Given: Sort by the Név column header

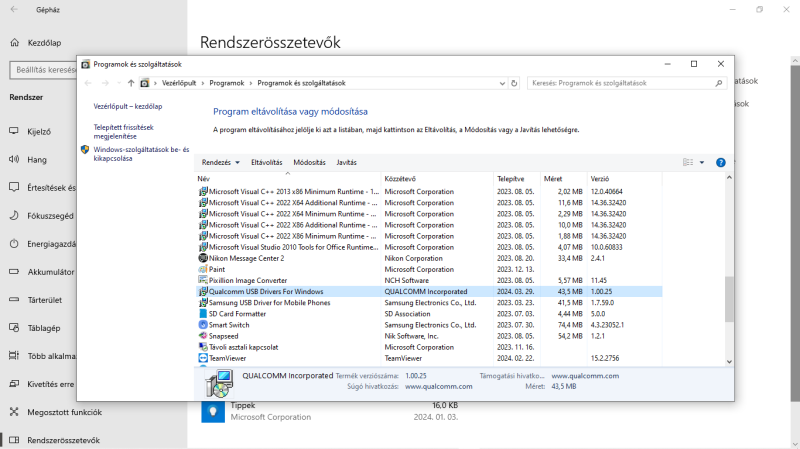Looking at the screenshot, I should click(288, 179).
